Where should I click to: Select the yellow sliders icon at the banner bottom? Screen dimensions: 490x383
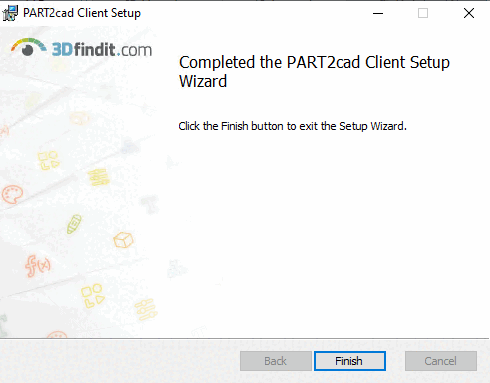pyautogui.click(x=146, y=309)
